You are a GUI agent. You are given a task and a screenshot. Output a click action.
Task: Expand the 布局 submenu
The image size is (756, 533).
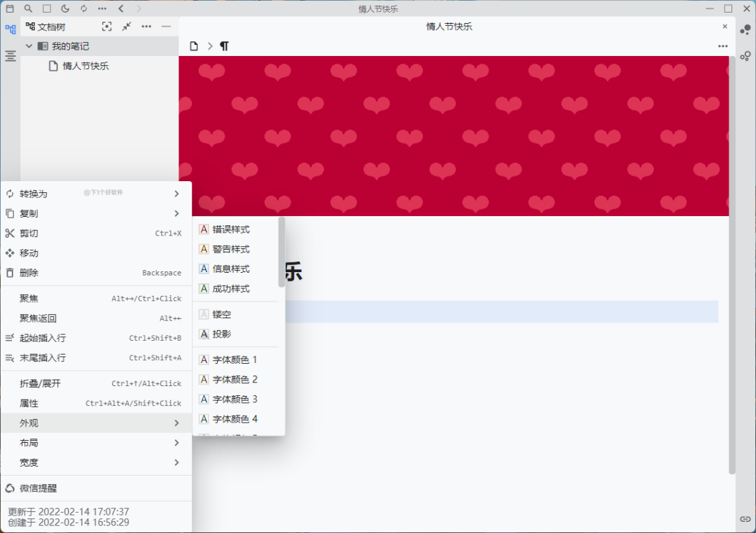tap(96, 442)
